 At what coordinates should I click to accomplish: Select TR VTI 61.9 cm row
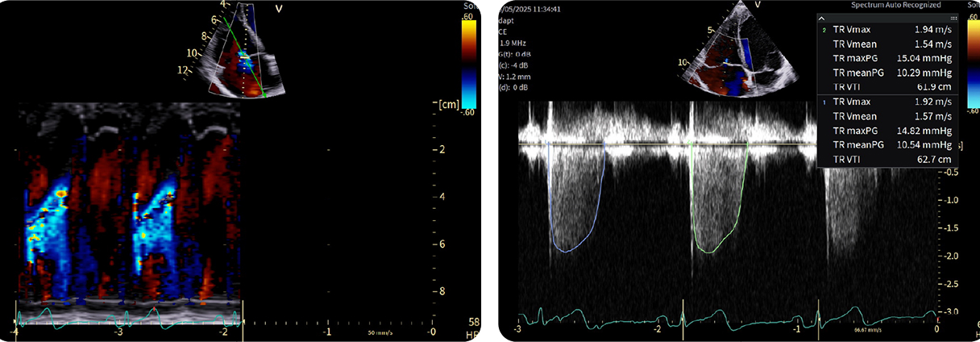(x=888, y=86)
